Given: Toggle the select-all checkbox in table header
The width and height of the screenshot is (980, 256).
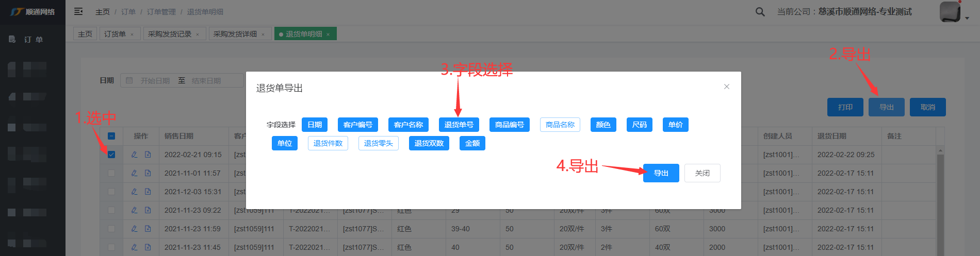Looking at the screenshot, I should click(x=111, y=136).
